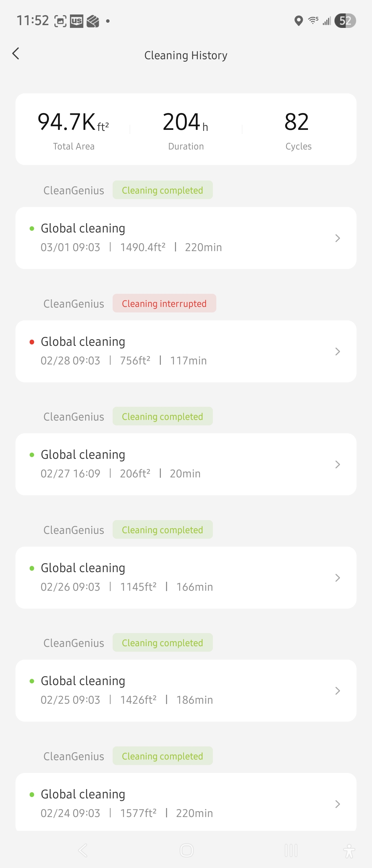Tap the 94.7K Total Area statistic

pyautogui.click(x=73, y=130)
